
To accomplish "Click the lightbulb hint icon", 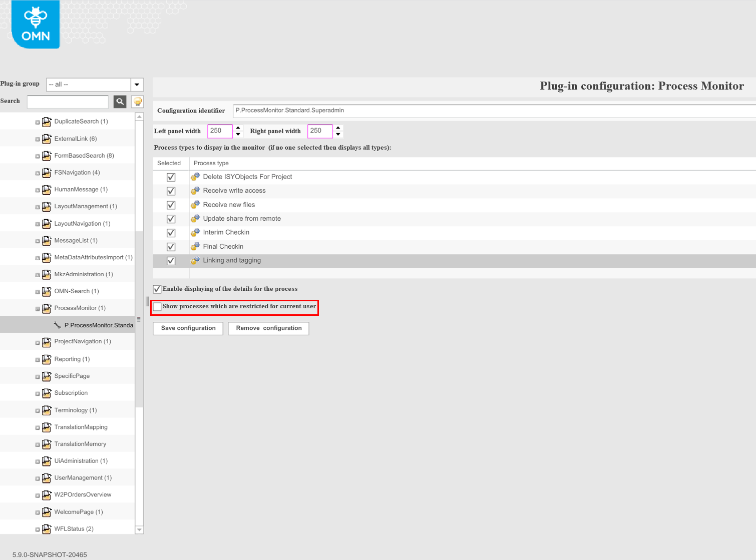I will [x=137, y=102].
